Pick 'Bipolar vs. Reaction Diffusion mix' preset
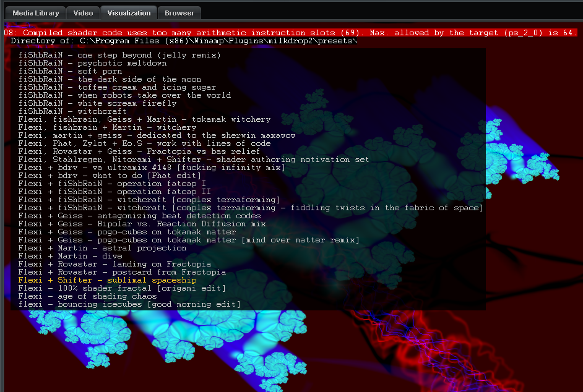This screenshot has height=392, width=583. pos(142,224)
